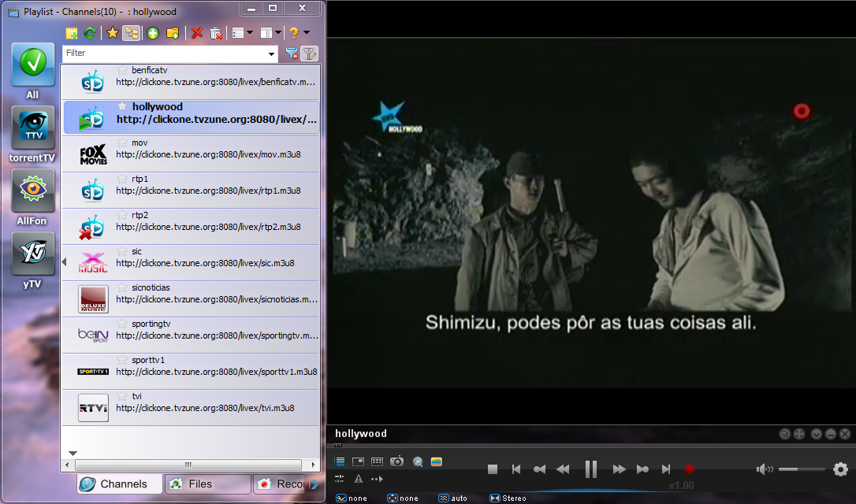The width and height of the screenshot is (856, 504).
Task: Click the new playlist note icon
Action: coord(72,33)
